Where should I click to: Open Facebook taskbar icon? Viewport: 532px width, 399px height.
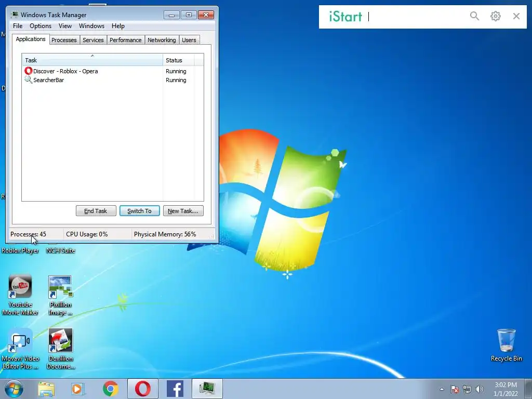click(175, 389)
